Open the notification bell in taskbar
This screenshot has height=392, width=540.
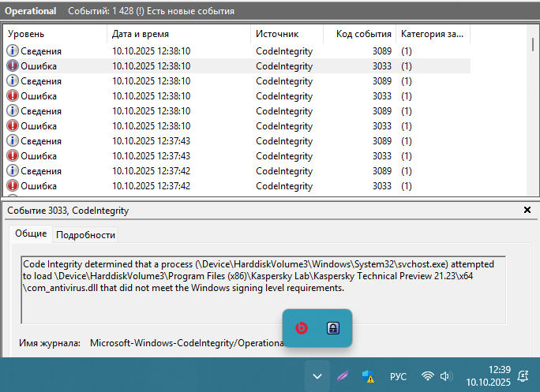coord(523,376)
